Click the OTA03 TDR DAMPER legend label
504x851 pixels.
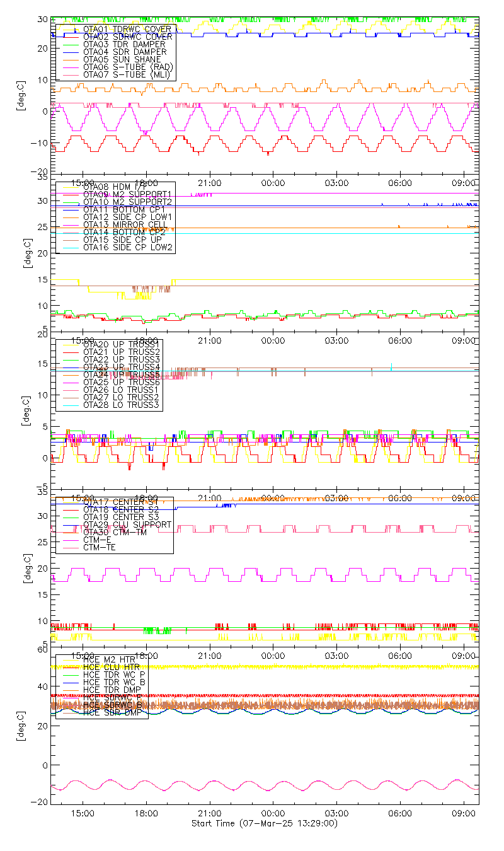click(125, 44)
